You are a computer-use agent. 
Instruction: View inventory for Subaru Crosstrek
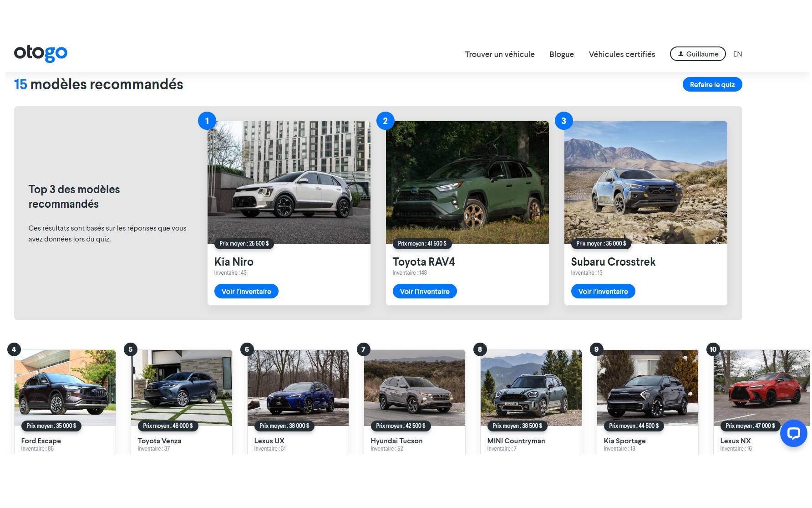(x=603, y=291)
